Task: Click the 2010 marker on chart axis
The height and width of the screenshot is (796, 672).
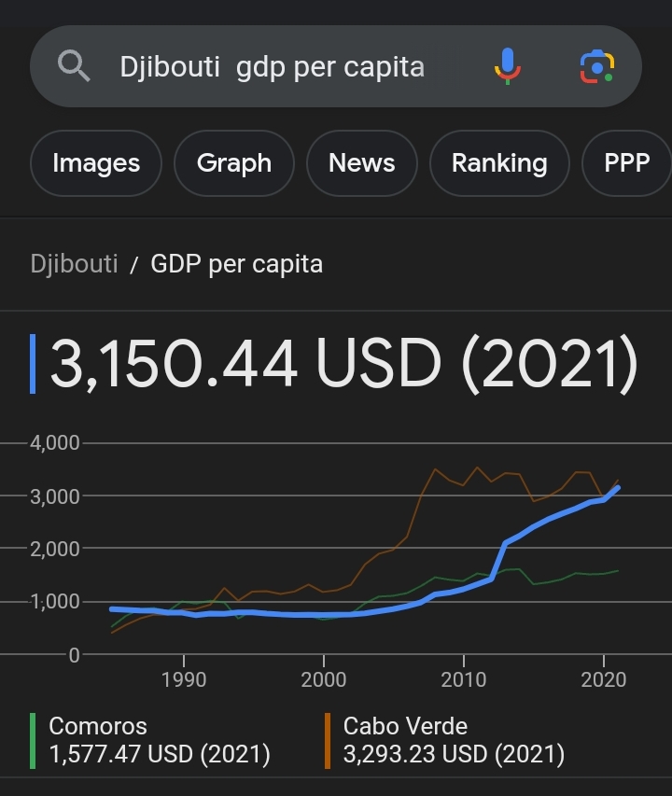Action: tap(463, 679)
